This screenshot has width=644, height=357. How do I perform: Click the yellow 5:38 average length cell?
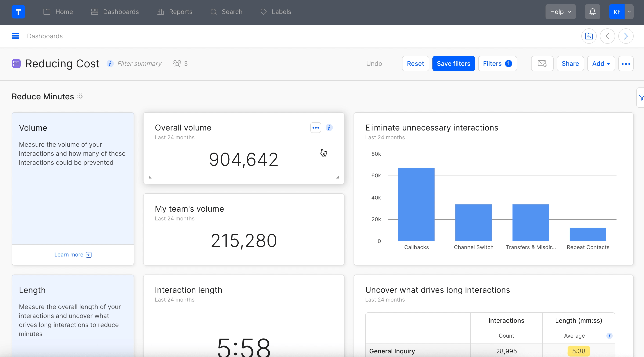point(578,351)
